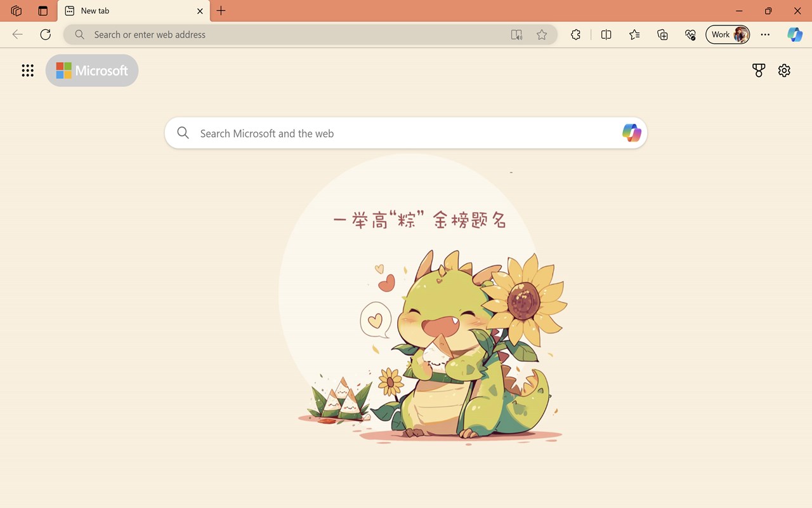The image size is (812, 508).
Task: Open Copilot sidebar icon
Action: pos(795,35)
